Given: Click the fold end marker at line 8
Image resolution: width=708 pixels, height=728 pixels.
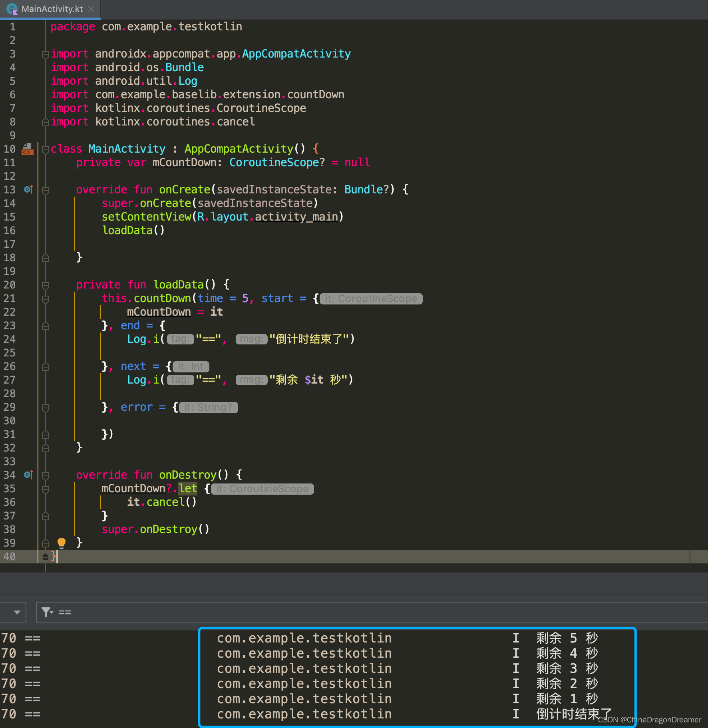Looking at the screenshot, I should (x=46, y=122).
